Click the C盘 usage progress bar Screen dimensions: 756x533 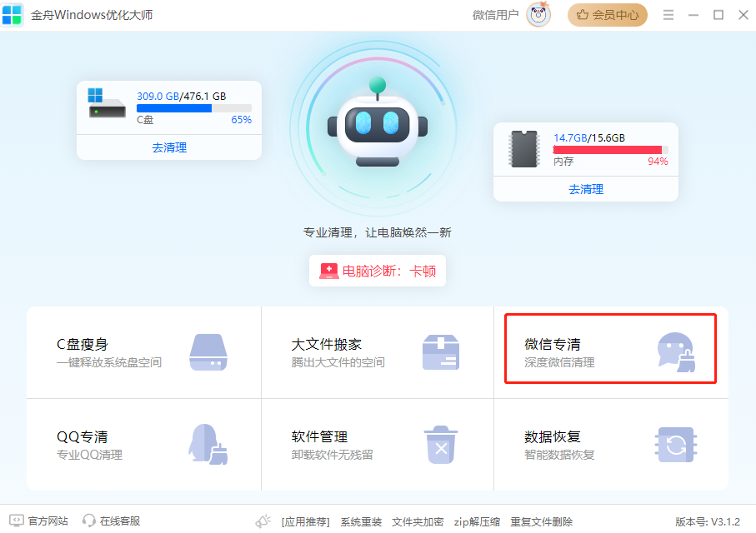click(x=194, y=108)
